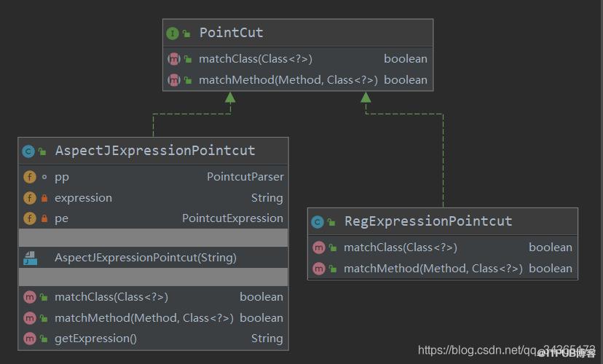Viewport: 603px width, 364px height.
Task: Click public visibility icon beside RegExpressionPointcut title
Action: click(x=331, y=222)
